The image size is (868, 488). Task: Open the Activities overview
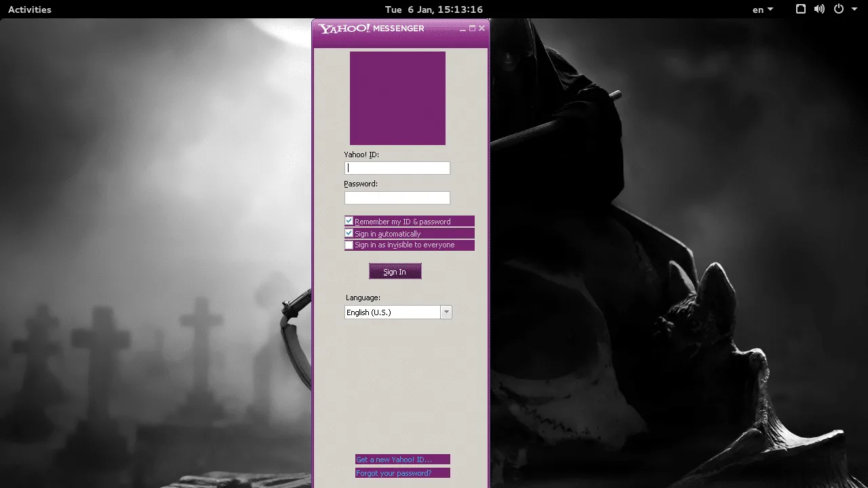(x=29, y=9)
